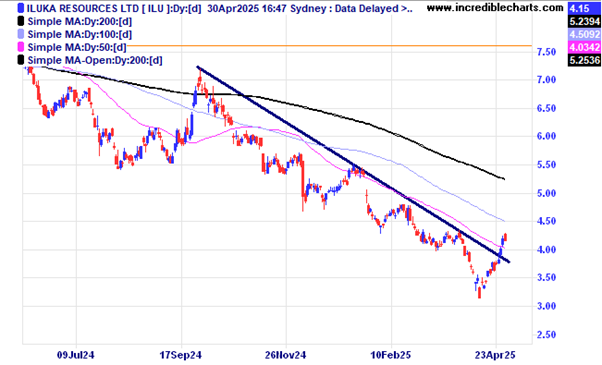Click the 3.50 price axis label

coord(546,277)
